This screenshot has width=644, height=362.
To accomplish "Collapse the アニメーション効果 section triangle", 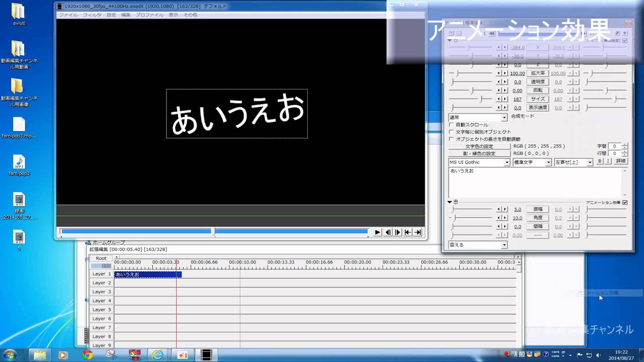I will (x=450, y=202).
